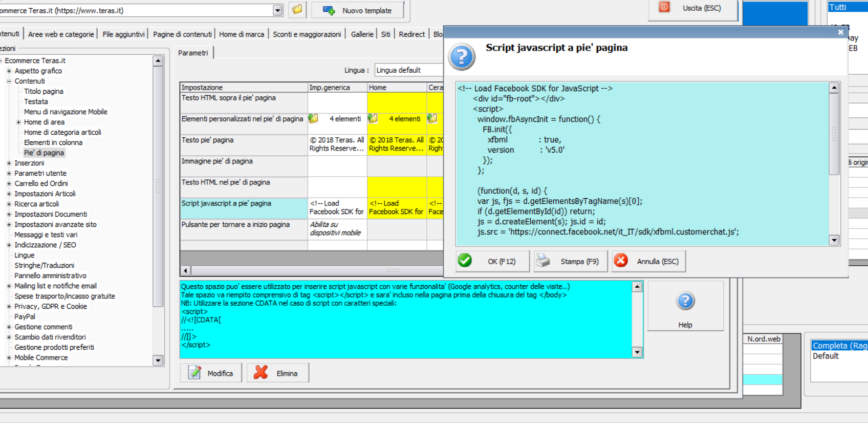Screen dimensions: 868x423
Task: Collapse the Contenuti tree node
Action: tap(9, 81)
